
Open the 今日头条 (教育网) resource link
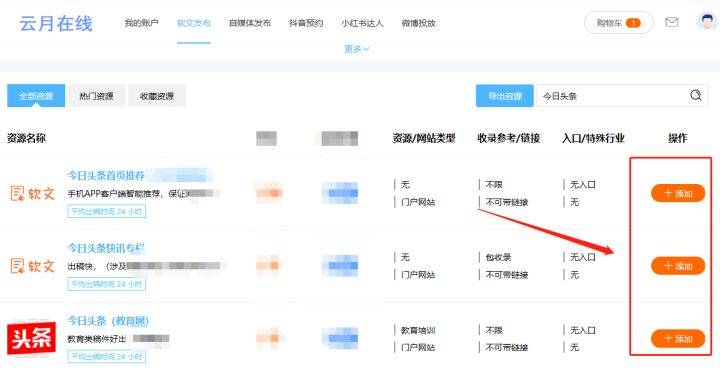[x=108, y=320]
